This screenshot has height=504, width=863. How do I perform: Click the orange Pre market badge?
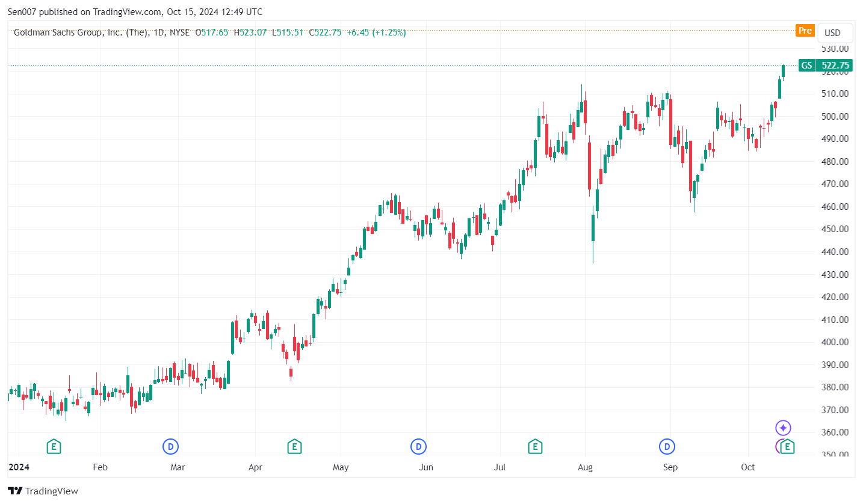805,31
